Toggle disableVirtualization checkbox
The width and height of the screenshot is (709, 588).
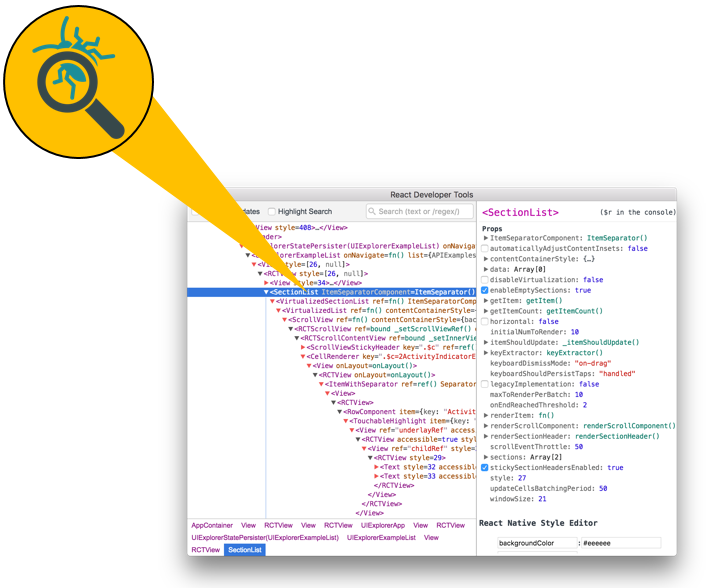click(485, 280)
